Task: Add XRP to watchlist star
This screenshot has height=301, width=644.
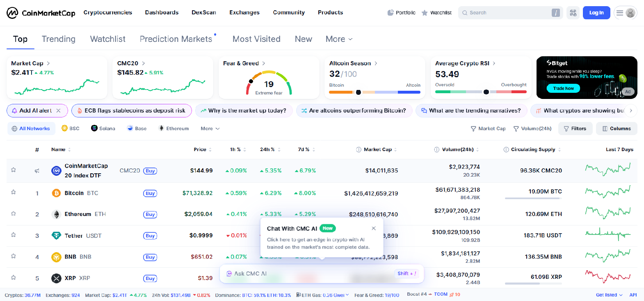Action: [14, 278]
